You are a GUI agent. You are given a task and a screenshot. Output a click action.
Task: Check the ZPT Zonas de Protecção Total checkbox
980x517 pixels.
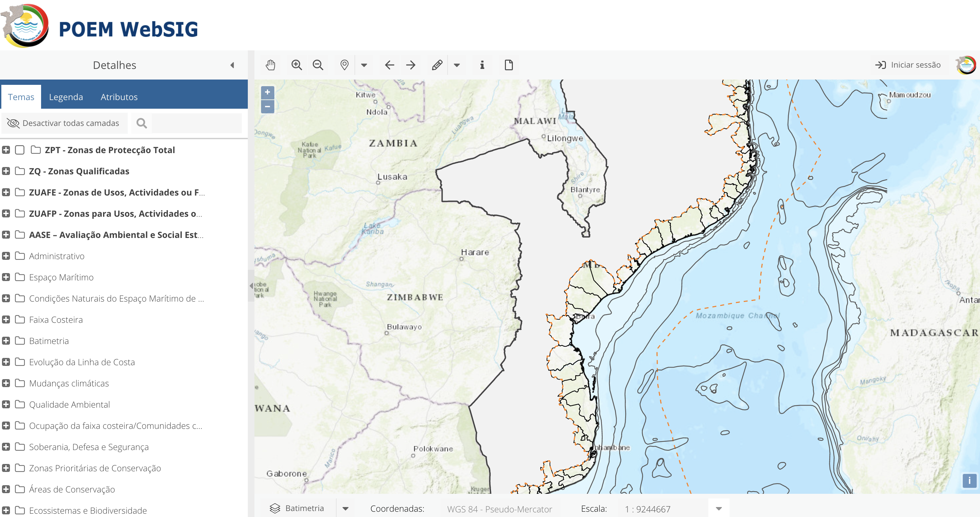(20, 150)
